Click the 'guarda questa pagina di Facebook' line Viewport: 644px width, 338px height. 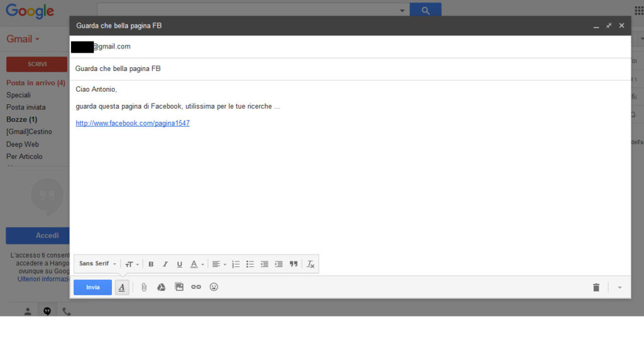click(x=178, y=106)
